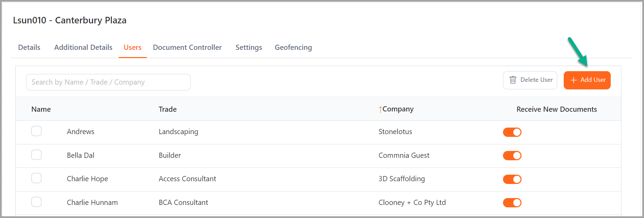Image resolution: width=644 pixels, height=218 pixels.
Task: Click the trash icon in Delete User
Action: pos(513,80)
